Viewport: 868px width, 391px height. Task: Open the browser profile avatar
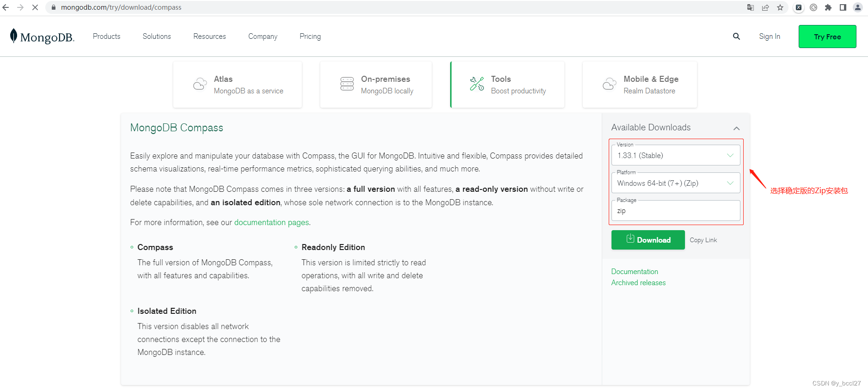858,7
